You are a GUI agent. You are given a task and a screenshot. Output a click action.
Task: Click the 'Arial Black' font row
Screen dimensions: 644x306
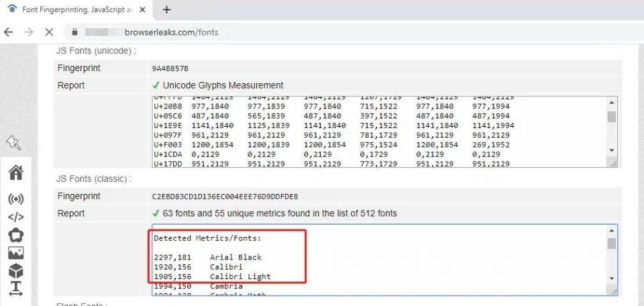208,258
